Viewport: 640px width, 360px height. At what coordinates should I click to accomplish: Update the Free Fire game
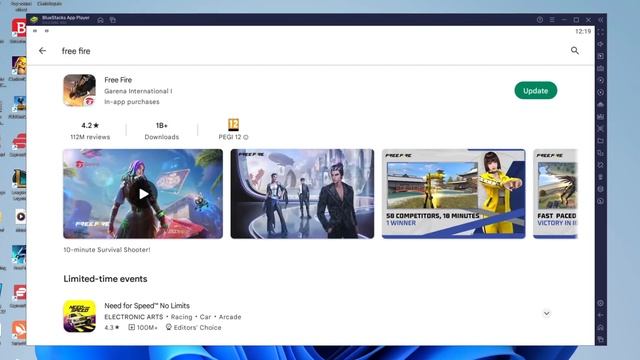(536, 91)
